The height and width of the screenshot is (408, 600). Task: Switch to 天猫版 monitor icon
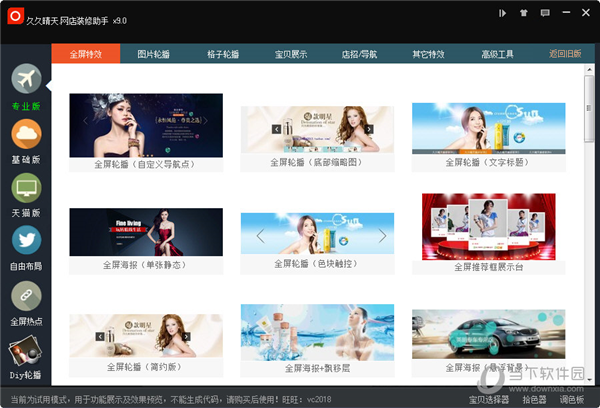point(26,188)
